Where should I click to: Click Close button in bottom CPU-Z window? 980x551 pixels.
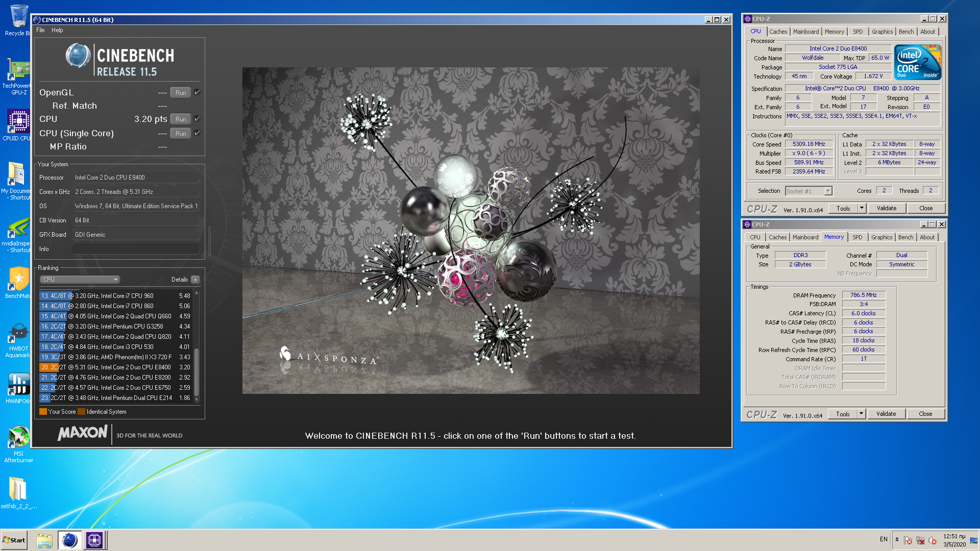click(x=925, y=414)
